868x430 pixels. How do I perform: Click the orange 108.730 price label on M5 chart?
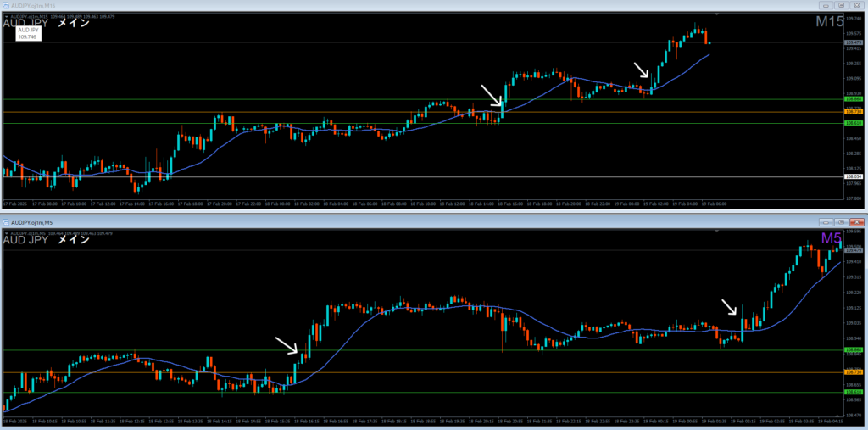click(853, 372)
